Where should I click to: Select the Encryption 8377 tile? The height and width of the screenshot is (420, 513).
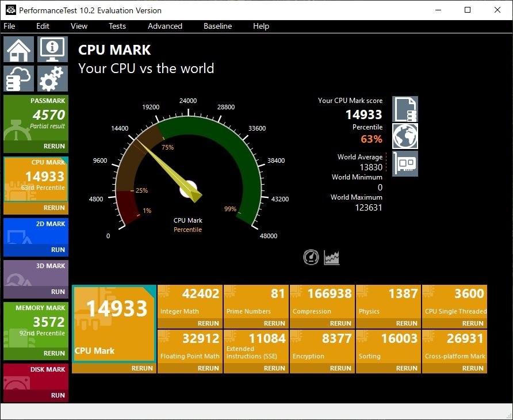click(322, 346)
